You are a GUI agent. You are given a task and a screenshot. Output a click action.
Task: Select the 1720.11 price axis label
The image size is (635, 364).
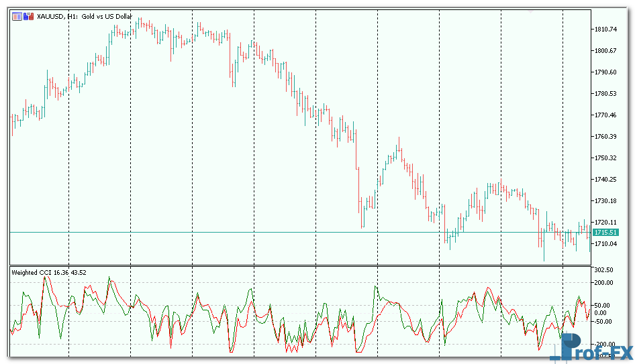[x=605, y=223]
